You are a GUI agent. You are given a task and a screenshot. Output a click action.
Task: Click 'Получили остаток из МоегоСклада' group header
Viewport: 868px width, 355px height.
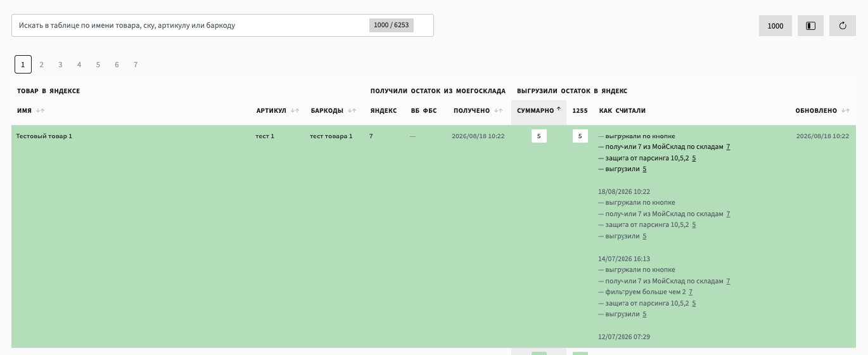438,91
